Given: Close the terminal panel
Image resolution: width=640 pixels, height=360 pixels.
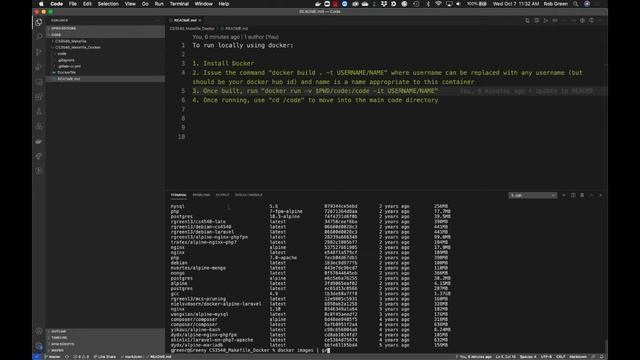Looking at the screenshot, I should (600, 195).
